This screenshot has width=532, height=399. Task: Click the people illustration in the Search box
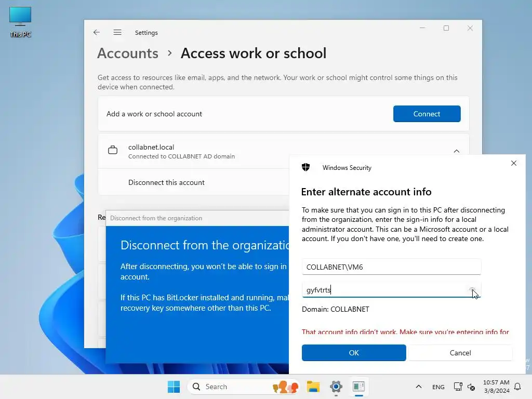285,387
